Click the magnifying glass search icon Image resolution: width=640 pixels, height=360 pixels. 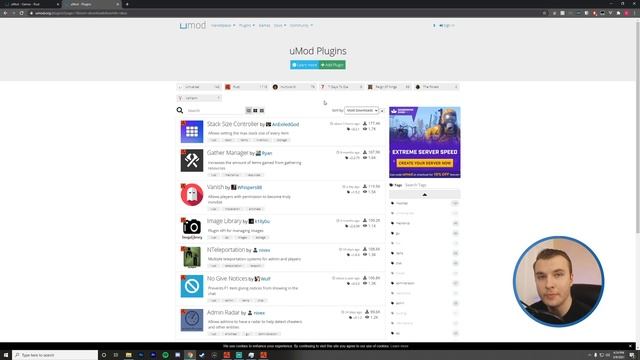click(180, 110)
